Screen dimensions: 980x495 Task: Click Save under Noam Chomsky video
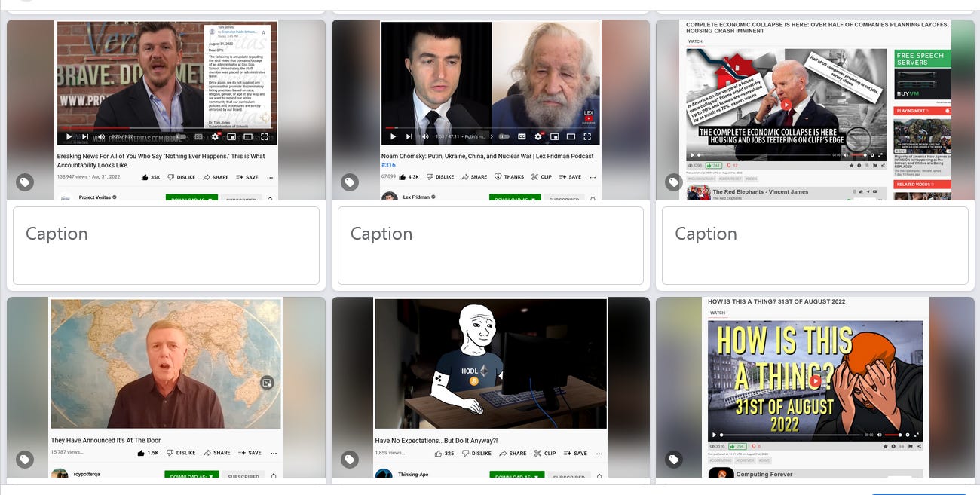570,177
